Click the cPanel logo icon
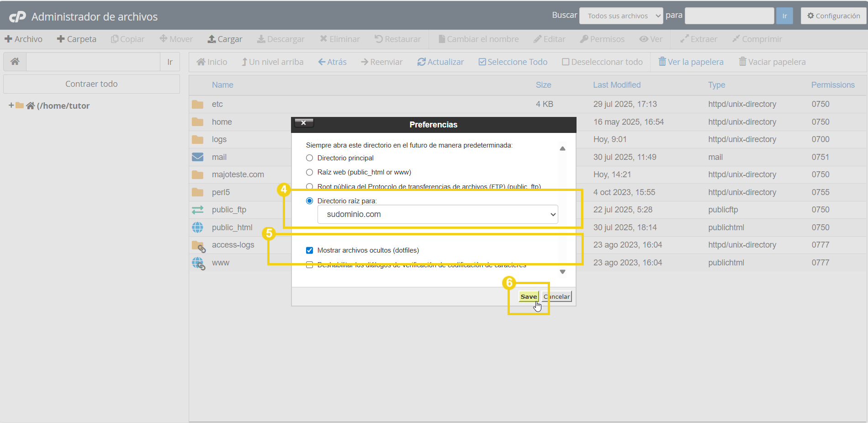The height and width of the screenshot is (423, 868). point(18,17)
